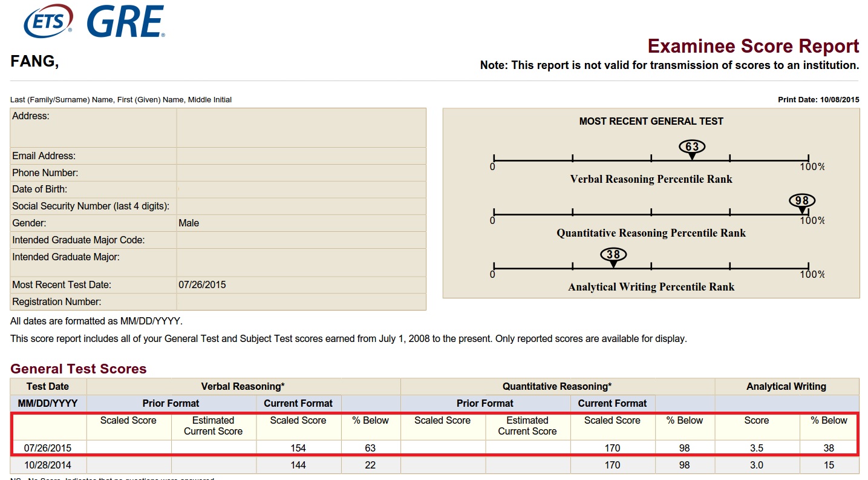The height and width of the screenshot is (480, 868).
Task: Click quantitative score 170 in 07/26/2015 row
Action: 612,448
